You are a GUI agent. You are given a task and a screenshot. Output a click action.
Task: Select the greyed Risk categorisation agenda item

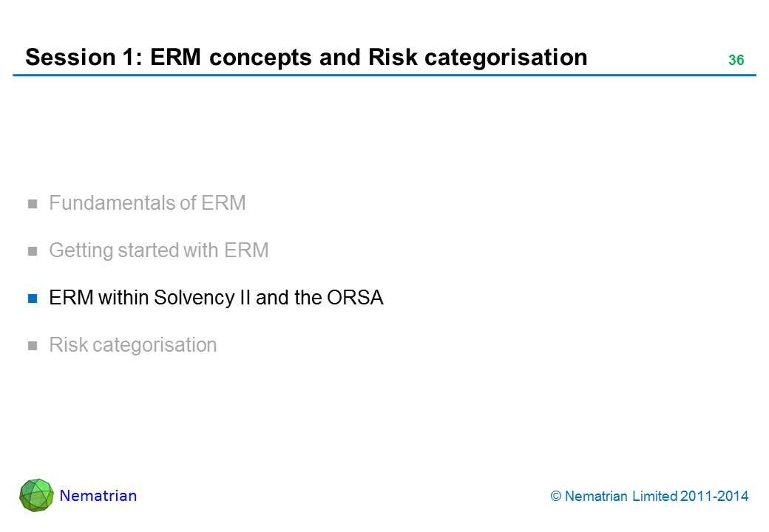pos(132,345)
